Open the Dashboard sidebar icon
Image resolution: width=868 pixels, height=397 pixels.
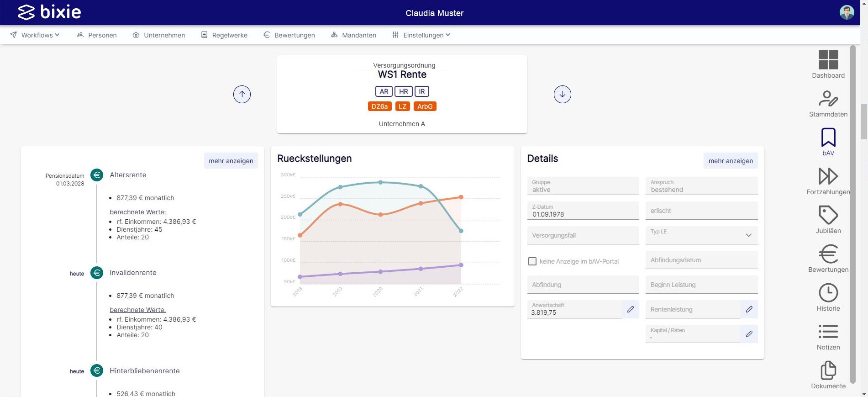(828, 64)
